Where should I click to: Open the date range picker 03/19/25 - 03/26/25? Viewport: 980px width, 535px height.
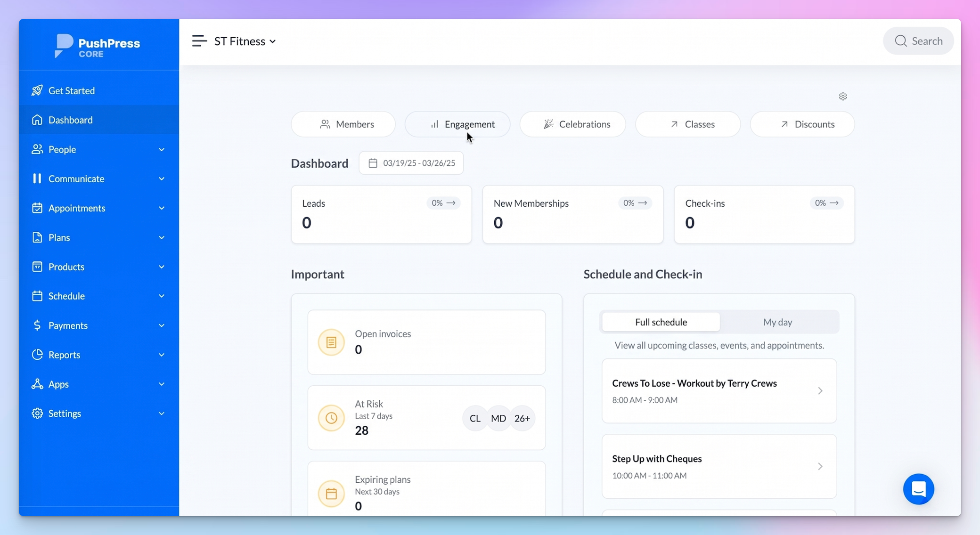click(x=411, y=163)
